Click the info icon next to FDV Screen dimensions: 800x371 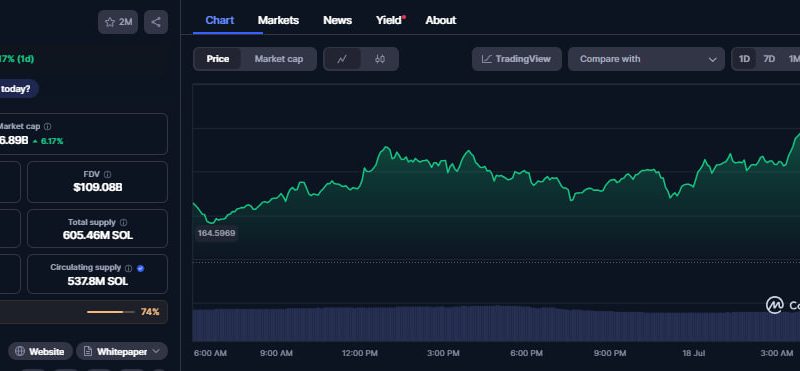pyautogui.click(x=108, y=175)
